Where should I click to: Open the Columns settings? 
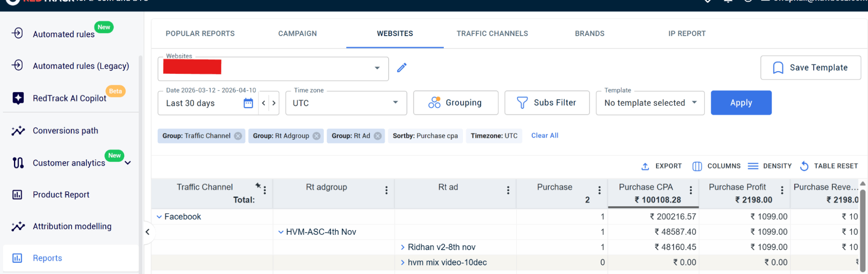click(x=716, y=166)
